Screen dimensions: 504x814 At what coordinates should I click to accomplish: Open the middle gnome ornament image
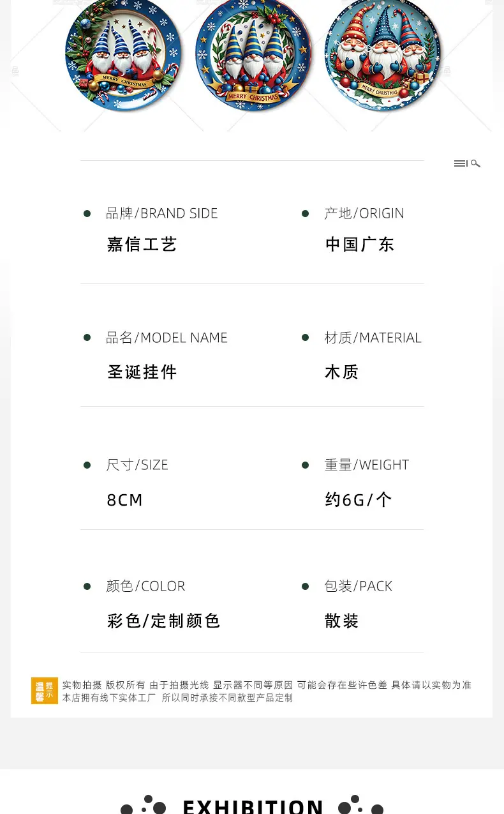click(255, 54)
